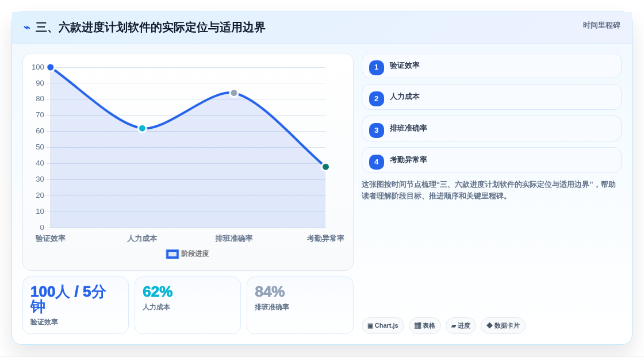Click the 验证效率 data point at 100
The image size is (644, 357).
click(x=51, y=67)
